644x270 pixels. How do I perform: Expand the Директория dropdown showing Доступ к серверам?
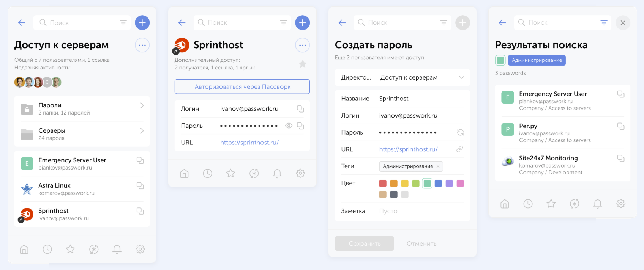tap(402, 77)
